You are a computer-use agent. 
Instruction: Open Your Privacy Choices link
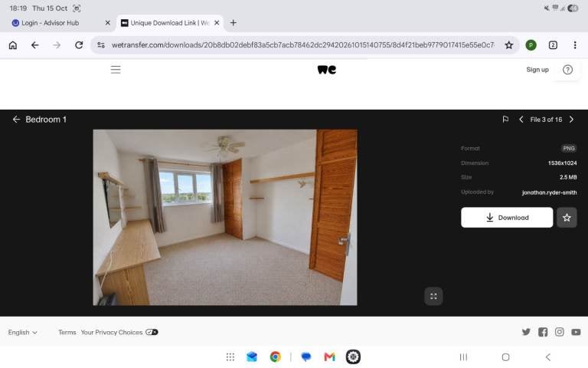[x=112, y=332]
